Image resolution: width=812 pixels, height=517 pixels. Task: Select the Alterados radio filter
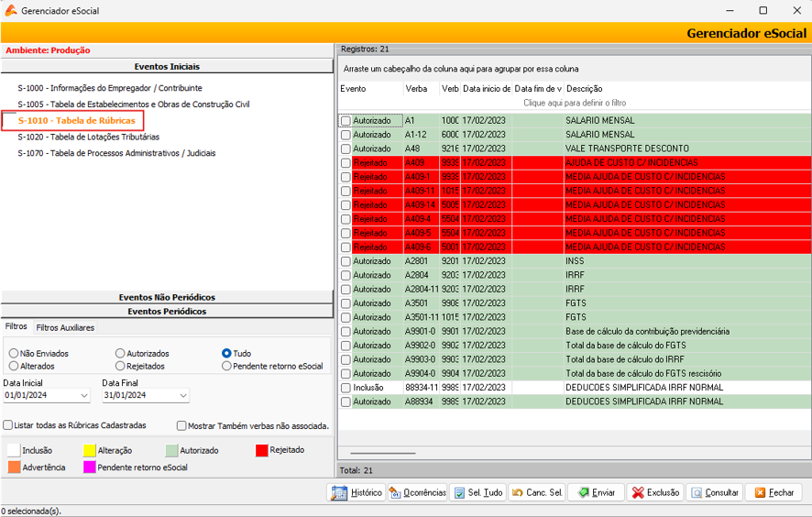pyautogui.click(x=14, y=367)
